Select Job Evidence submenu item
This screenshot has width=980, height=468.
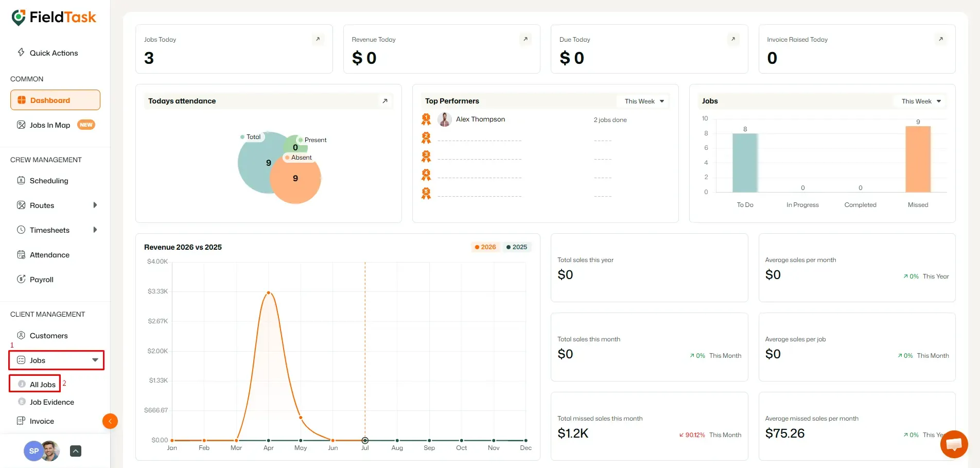point(52,402)
